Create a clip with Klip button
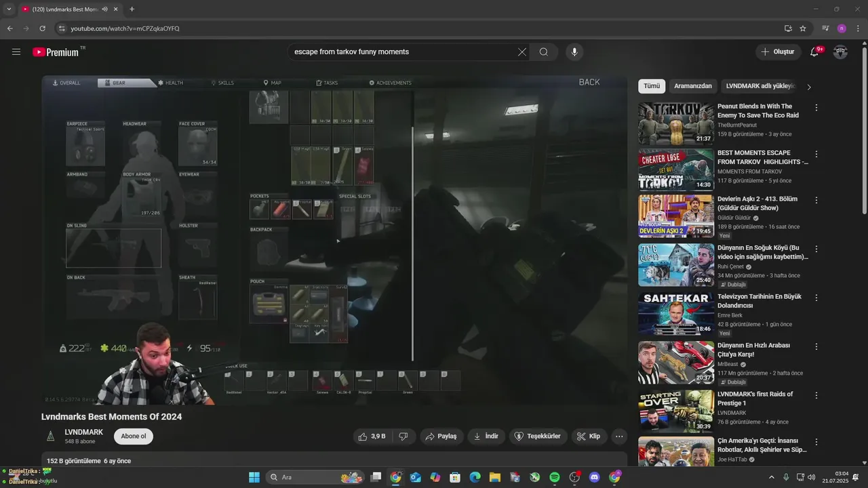The height and width of the screenshot is (488, 868). (x=589, y=436)
